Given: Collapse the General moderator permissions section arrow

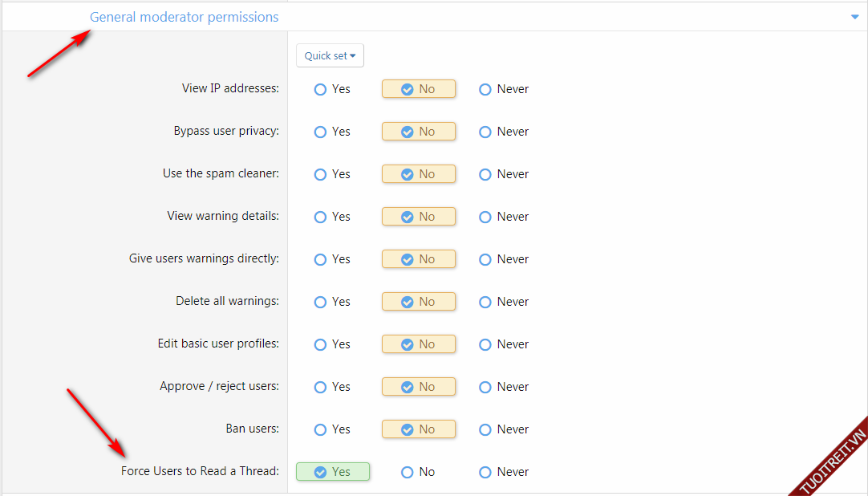Looking at the screenshot, I should click(x=854, y=17).
